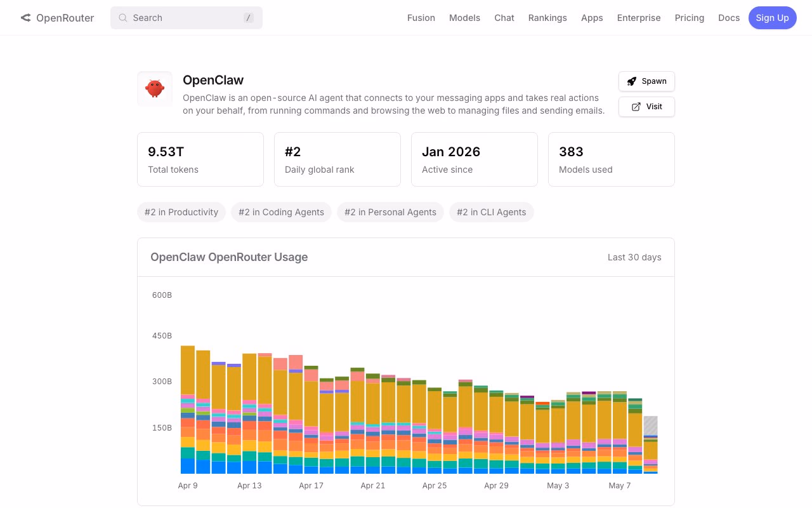Click the Sign Up button
Image resolution: width=812 pixels, height=508 pixels.
(x=772, y=18)
